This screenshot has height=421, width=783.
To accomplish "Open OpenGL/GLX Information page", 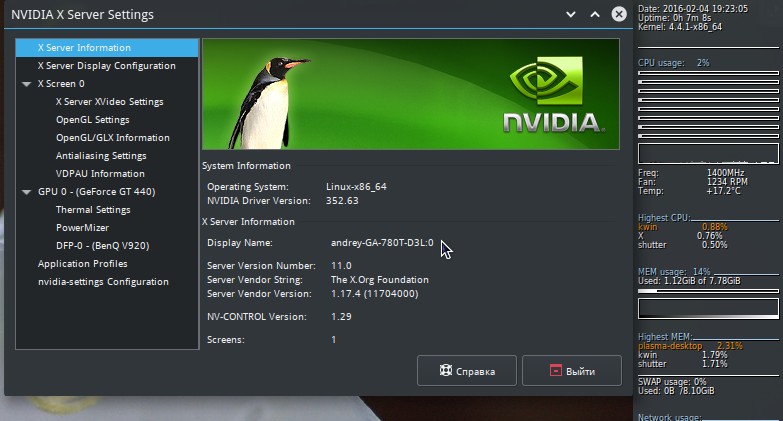I will (x=112, y=138).
